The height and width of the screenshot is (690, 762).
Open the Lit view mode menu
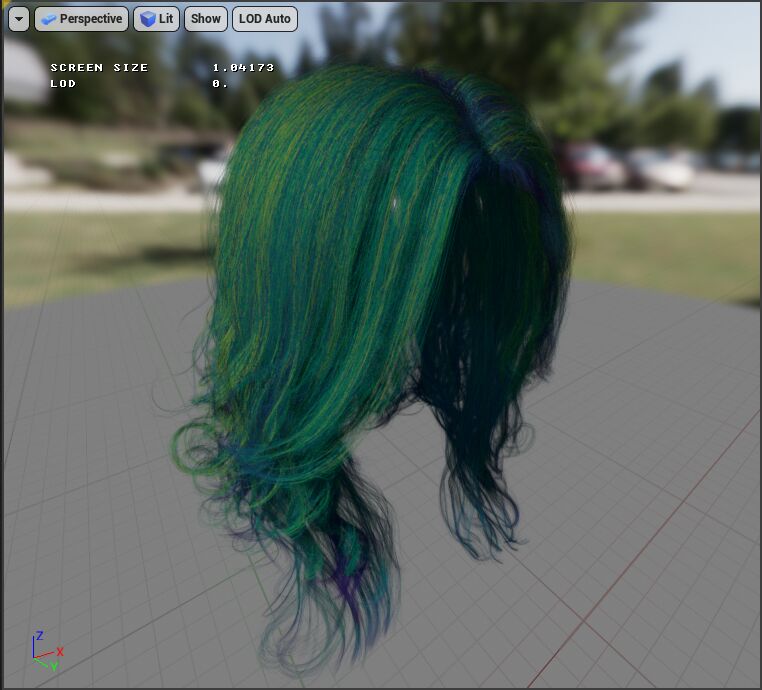[x=157, y=19]
